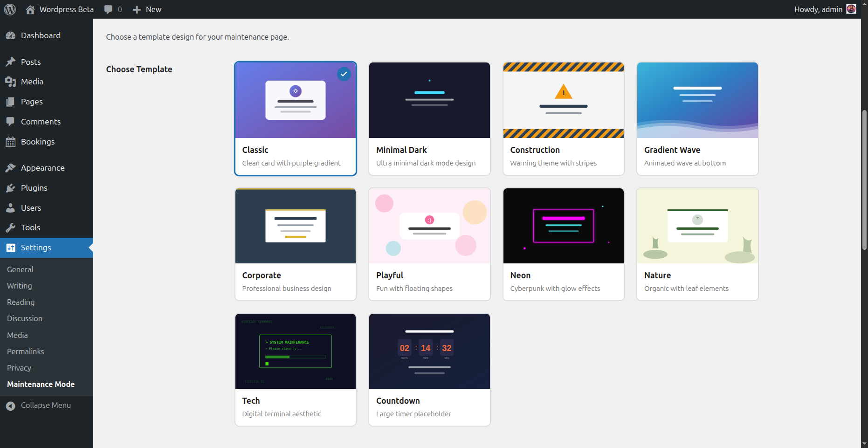Open the Permalinks settings submenu
Screen dimensions: 868x448
pyautogui.click(x=26, y=352)
